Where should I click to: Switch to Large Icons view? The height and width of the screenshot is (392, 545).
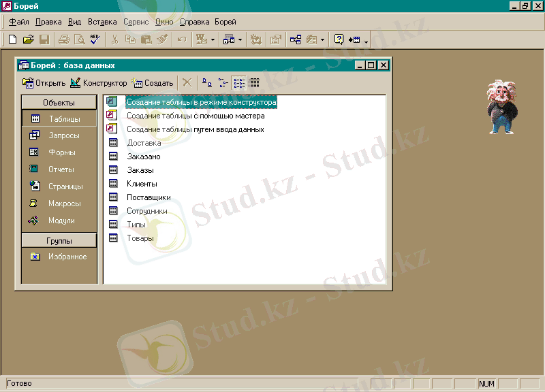tap(207, 83)
